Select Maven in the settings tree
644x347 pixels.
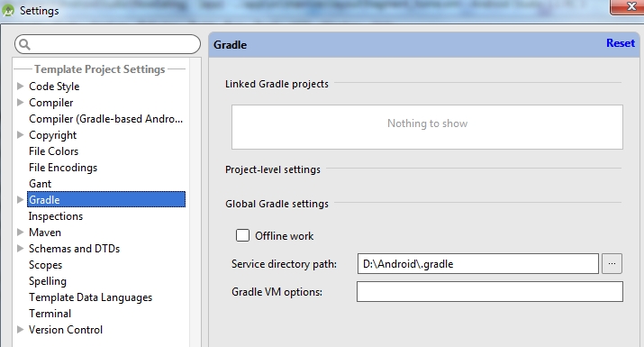click(45, 233)
